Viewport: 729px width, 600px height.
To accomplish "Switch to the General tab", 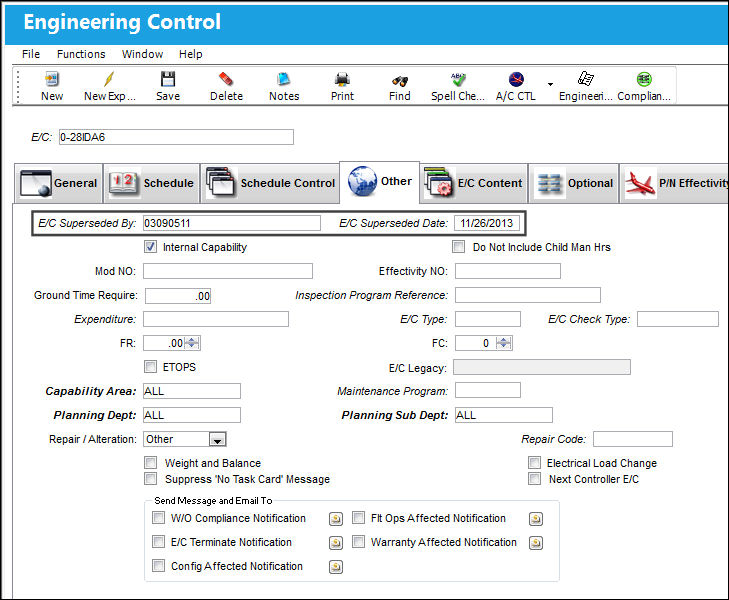I will click(59, 183).
